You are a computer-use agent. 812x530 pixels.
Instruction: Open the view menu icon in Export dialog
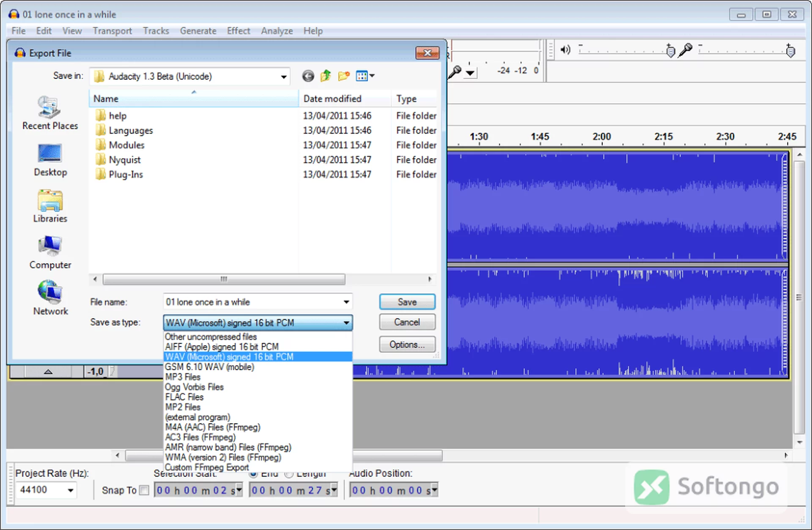pyautogui.click(x=365, y=76)
